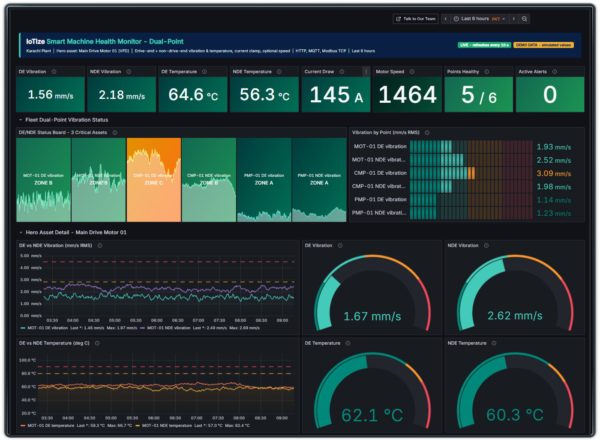Click the 145 A Current Draw value

(x=336, y=95)
